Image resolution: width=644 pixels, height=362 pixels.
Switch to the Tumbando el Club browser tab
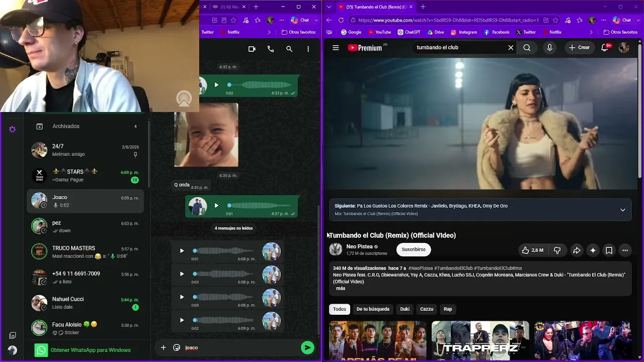coord(376,7)
